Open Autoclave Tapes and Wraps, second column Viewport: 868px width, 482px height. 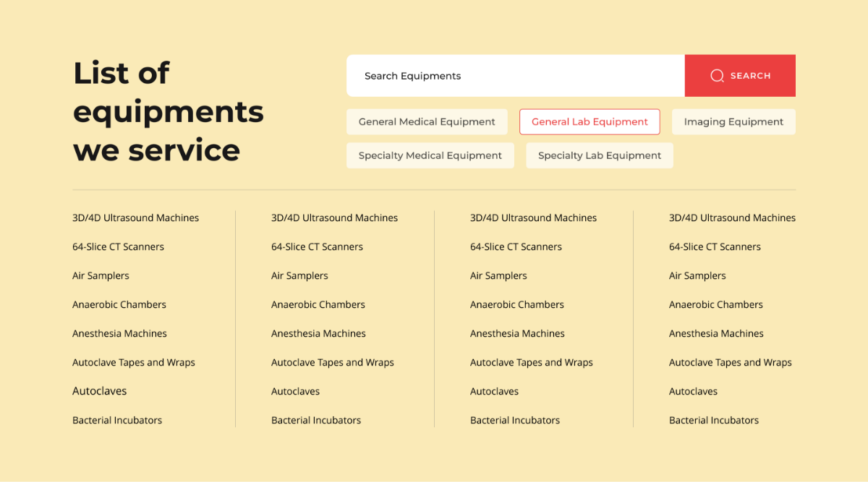(x=333, y=363)
